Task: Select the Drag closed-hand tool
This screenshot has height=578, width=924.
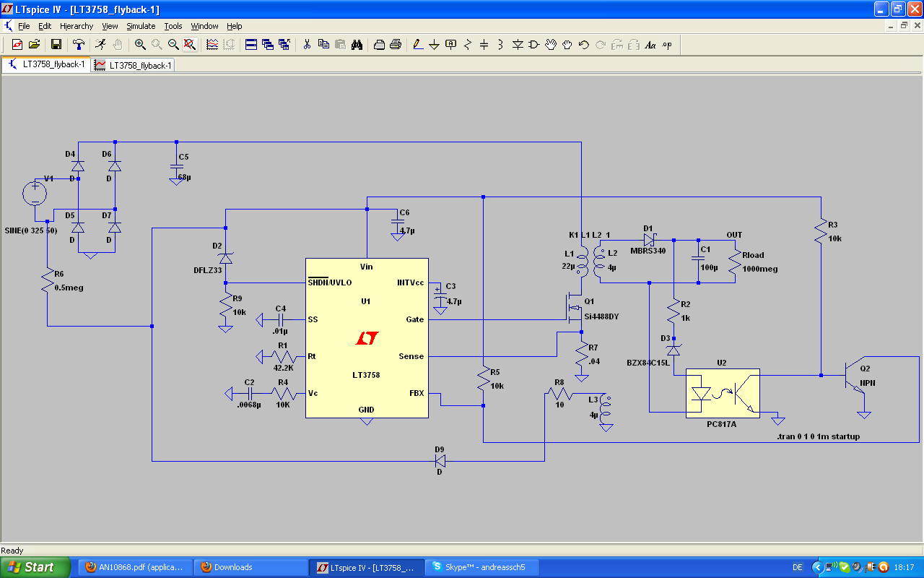Action: tap(567, 44)
